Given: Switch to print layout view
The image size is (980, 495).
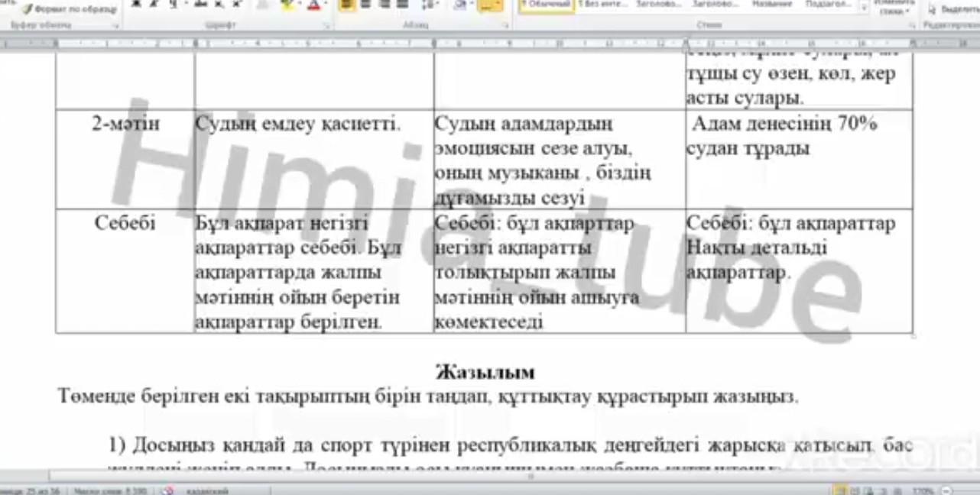Looking at the screenshot, I should pos(839,490).
